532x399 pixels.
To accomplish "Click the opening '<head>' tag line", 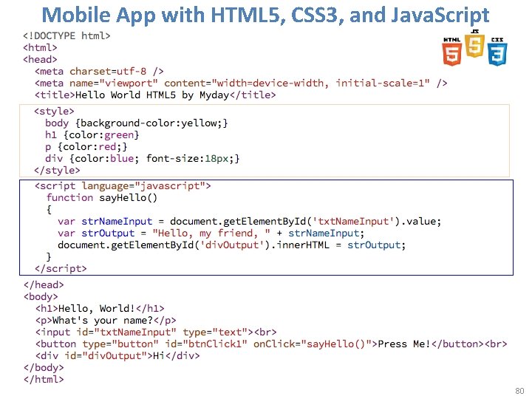I will (40, 59).
